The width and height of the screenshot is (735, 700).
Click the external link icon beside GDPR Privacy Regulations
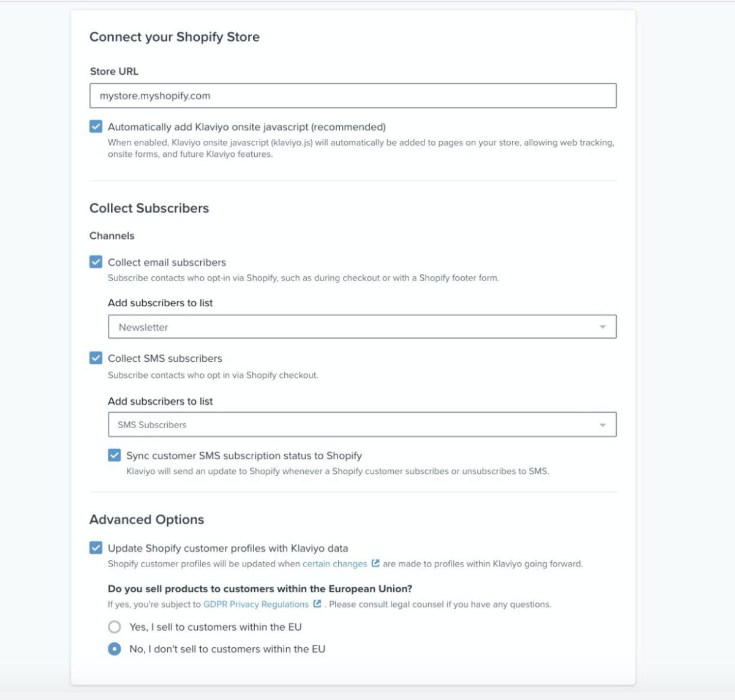click(316, 604)
